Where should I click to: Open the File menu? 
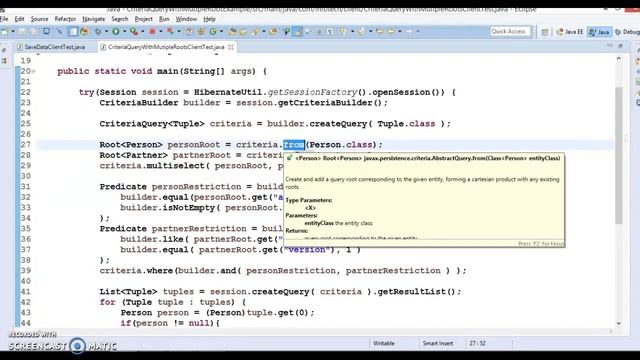pyautogui.click(x=4, y=19)
